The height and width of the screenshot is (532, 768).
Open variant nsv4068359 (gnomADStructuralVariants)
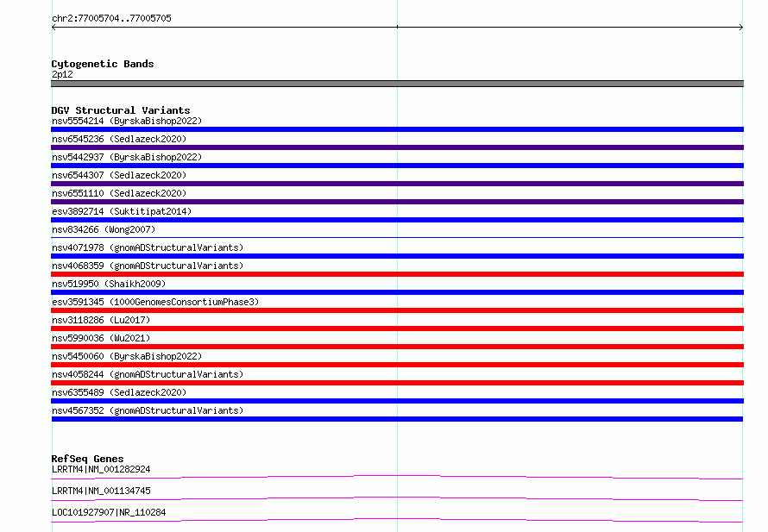(148, 266)
